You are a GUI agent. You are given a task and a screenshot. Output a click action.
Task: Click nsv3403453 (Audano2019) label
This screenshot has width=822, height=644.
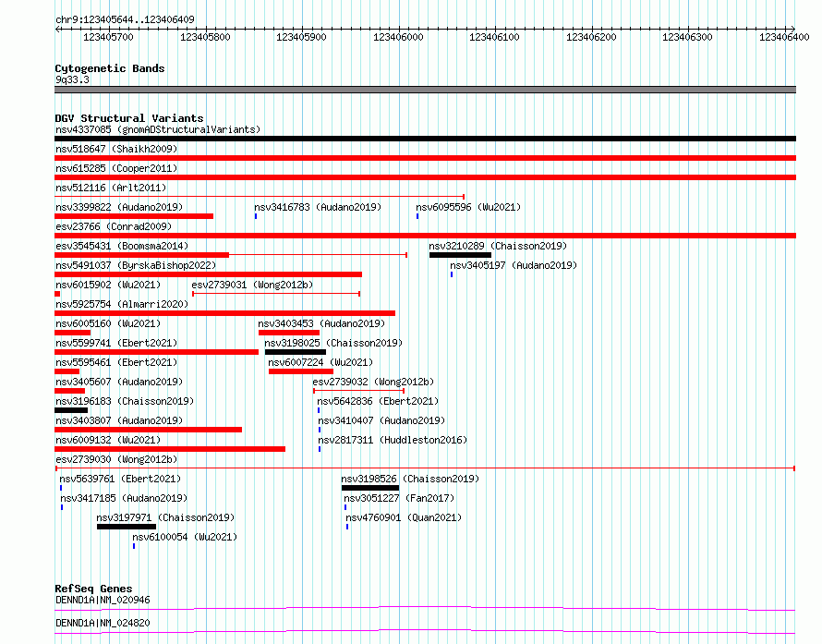[x=321, y=323]
